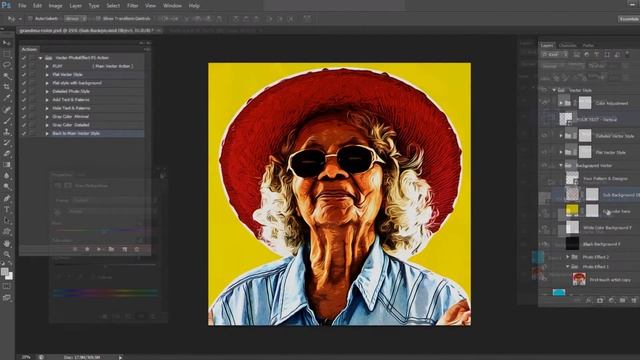Toggle checkmark for Gray Color - Minimal action
This screenshot has width=640, height=360.
[24, 117]
